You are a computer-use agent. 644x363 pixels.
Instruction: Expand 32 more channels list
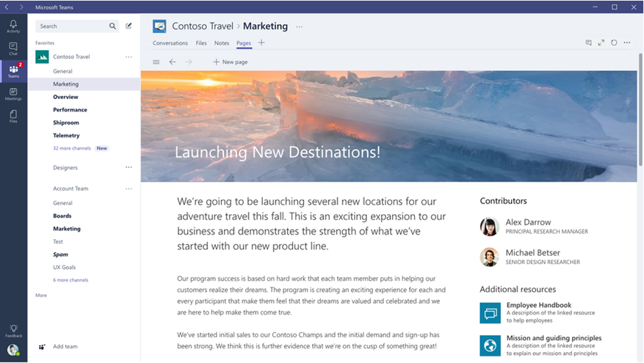click(x=72, y=148)
